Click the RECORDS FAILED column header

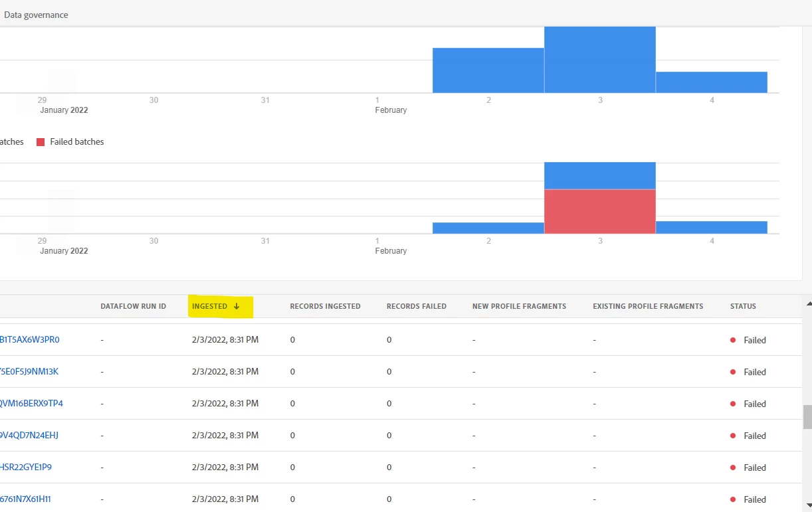(x=417, y=306)
